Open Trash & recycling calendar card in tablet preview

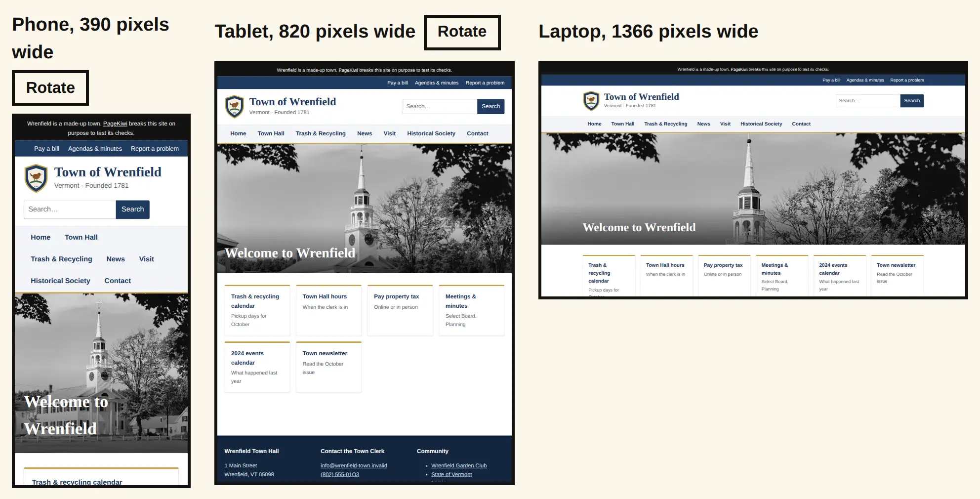[x=257, y=310]
